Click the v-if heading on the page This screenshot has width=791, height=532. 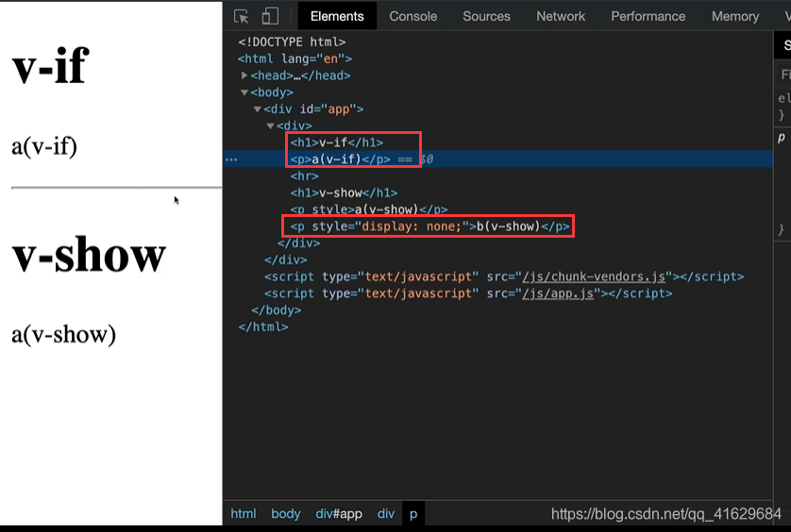(x=50, y=65)
